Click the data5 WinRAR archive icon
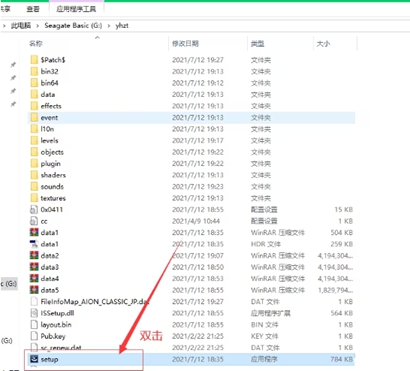The width and height of the screenshot is (410, 371). [x=34, y=290]
